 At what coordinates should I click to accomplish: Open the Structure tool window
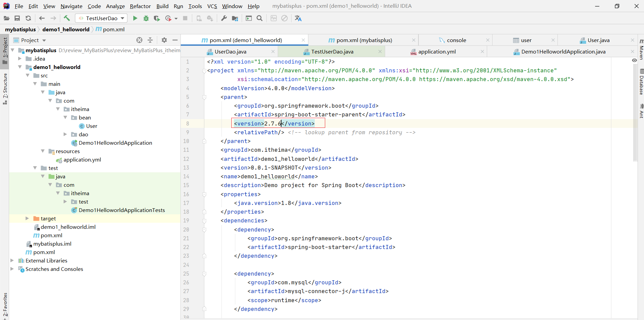(x=5, y=89)
